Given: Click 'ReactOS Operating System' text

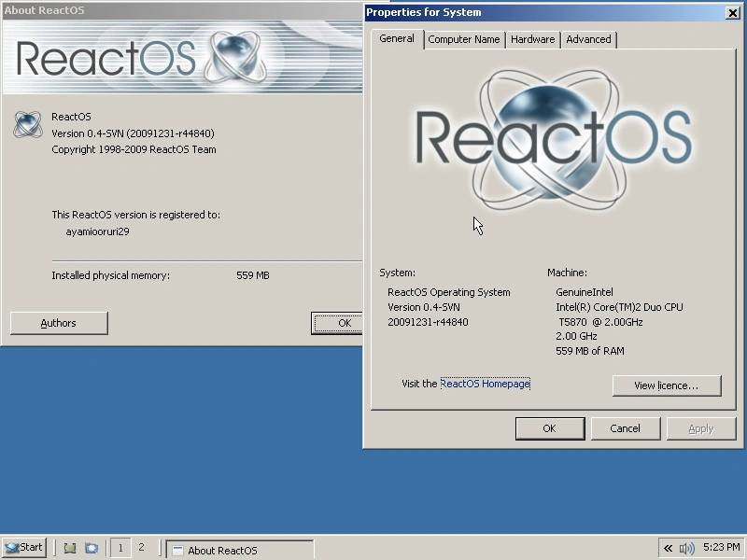Looking at the screenshot, I should click(x=449, y=292).
